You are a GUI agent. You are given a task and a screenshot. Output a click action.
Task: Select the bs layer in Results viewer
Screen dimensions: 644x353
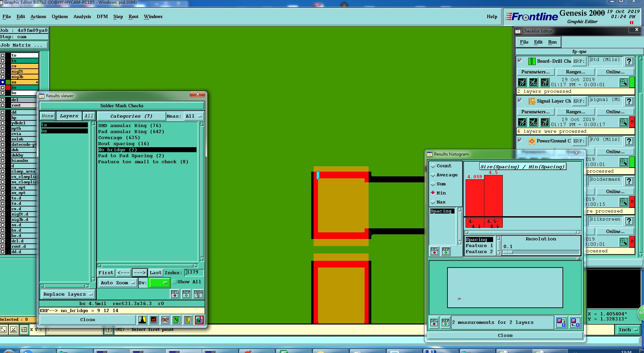click(x=64, y=131)
